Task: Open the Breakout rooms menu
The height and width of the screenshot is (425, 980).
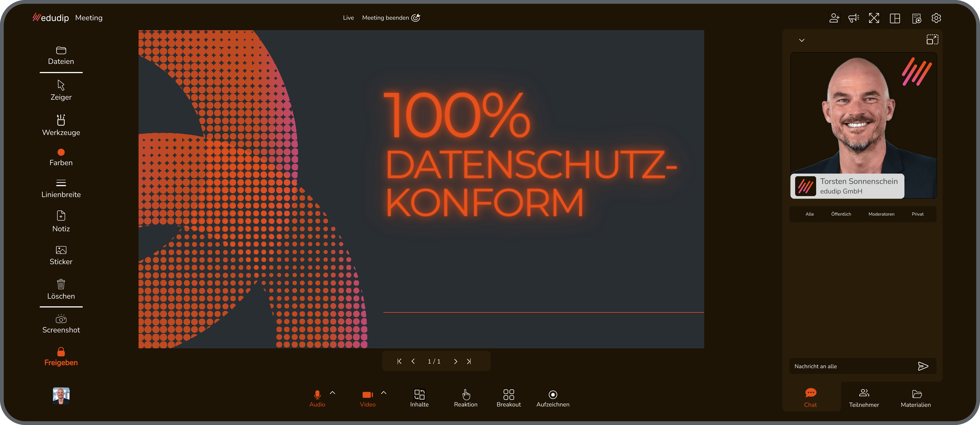Action: pos(508,398)
